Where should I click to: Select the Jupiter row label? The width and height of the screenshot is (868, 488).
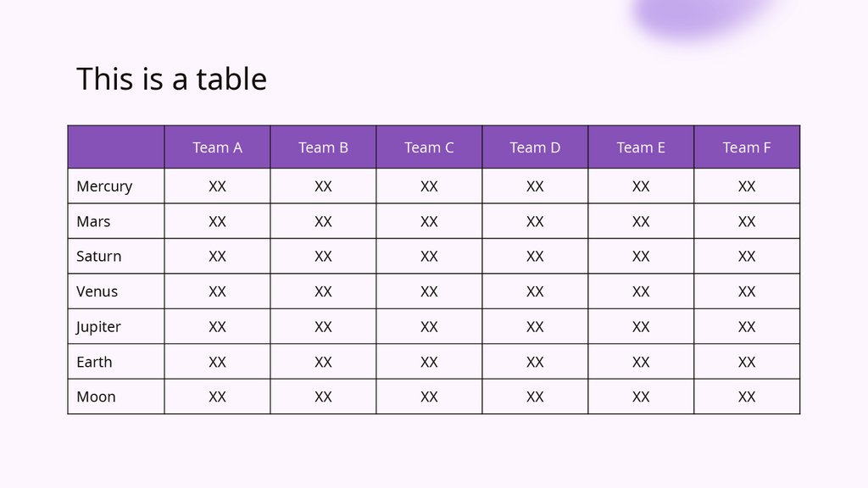98,327
